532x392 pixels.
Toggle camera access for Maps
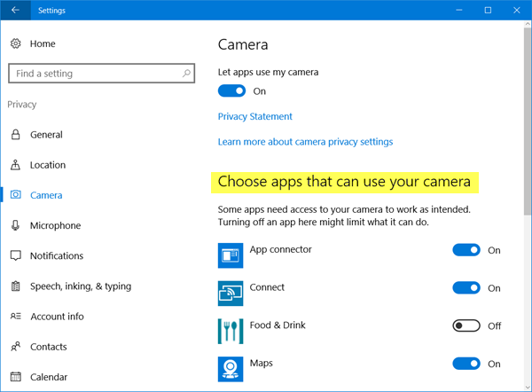(x=466, y=364)
